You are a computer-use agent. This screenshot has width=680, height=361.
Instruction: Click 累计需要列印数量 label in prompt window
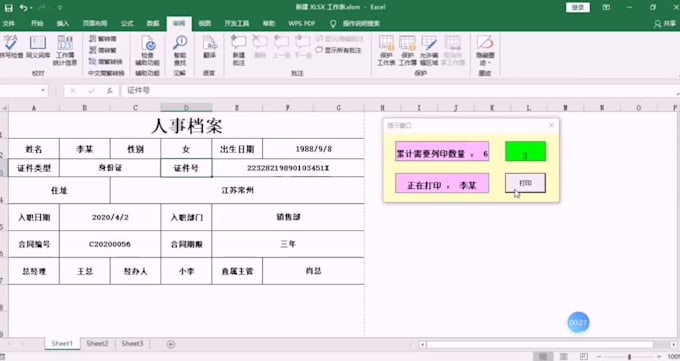[x=442, y=151]
